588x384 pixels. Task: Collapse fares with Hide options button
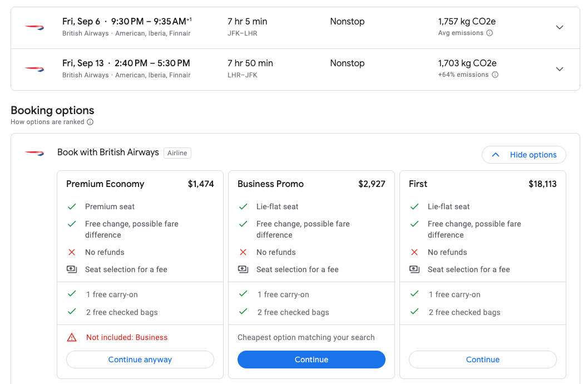tap(523, 155)
